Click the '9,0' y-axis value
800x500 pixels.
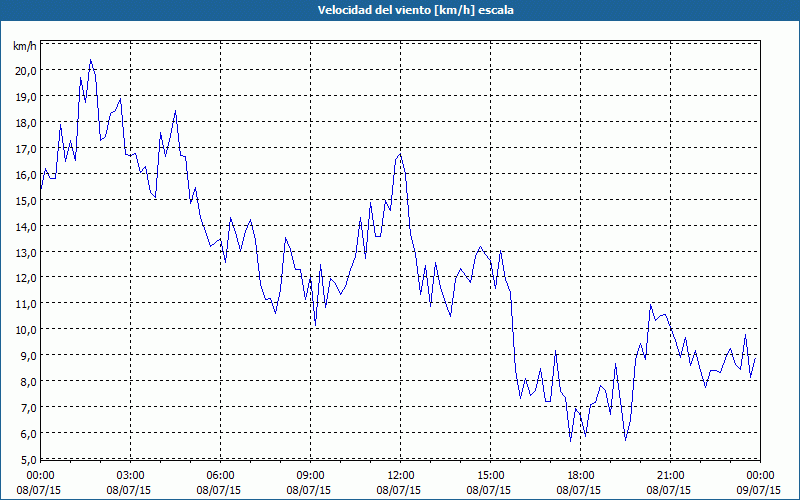(x=28, y=356)
